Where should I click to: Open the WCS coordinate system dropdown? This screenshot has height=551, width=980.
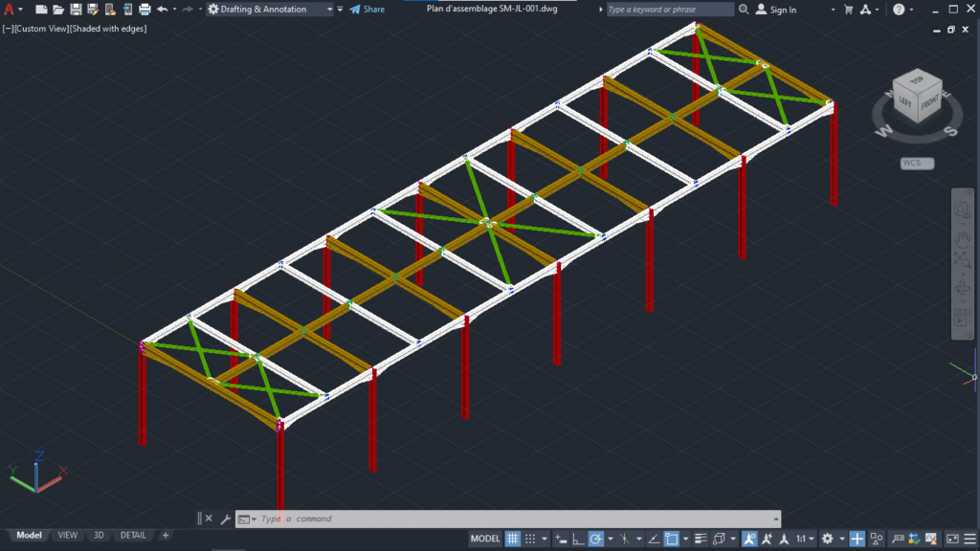click(x=917, y=163)
